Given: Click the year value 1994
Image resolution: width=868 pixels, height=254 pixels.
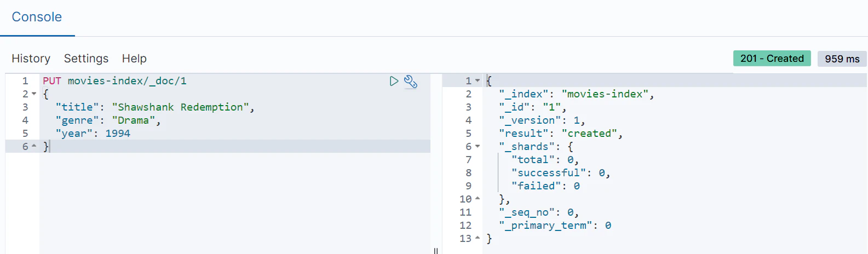Looking at the screenshot, I should [118, 134].
